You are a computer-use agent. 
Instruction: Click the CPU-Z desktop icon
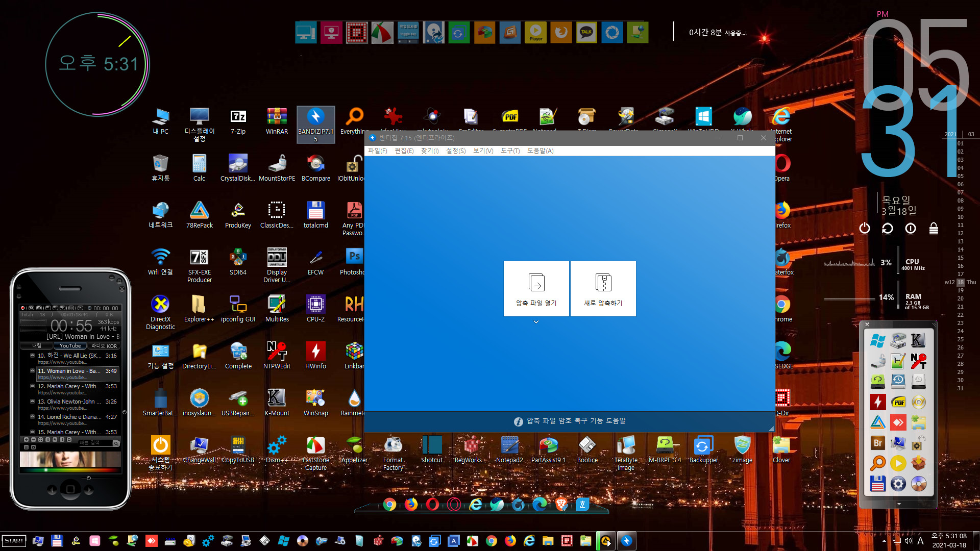point(315,309)
